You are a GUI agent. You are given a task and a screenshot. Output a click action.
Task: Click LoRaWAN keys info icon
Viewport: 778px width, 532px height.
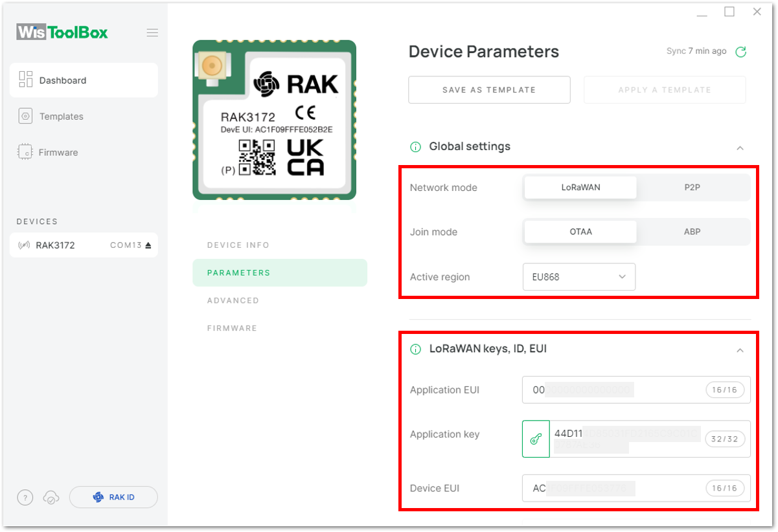[415, 349]
